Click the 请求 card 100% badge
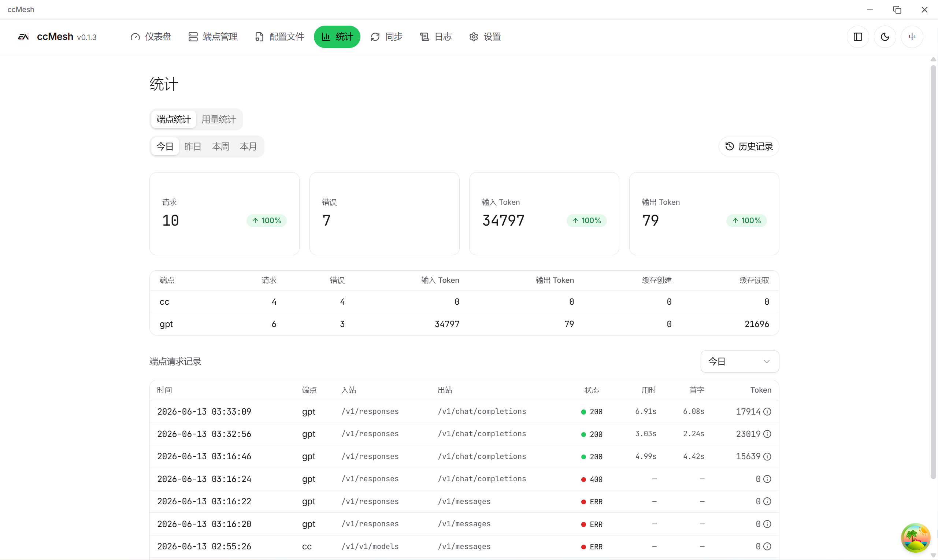Viewport: 938px width, 560px height. pyautogui.click(x=266, y=220)
